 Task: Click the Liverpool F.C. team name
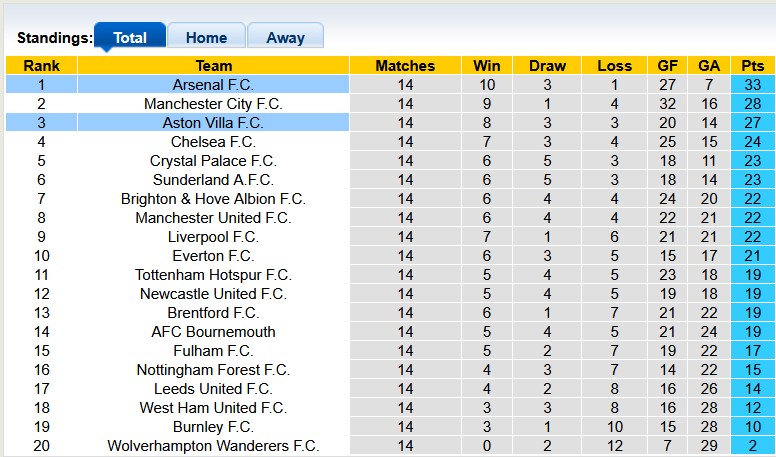[213, 237]
